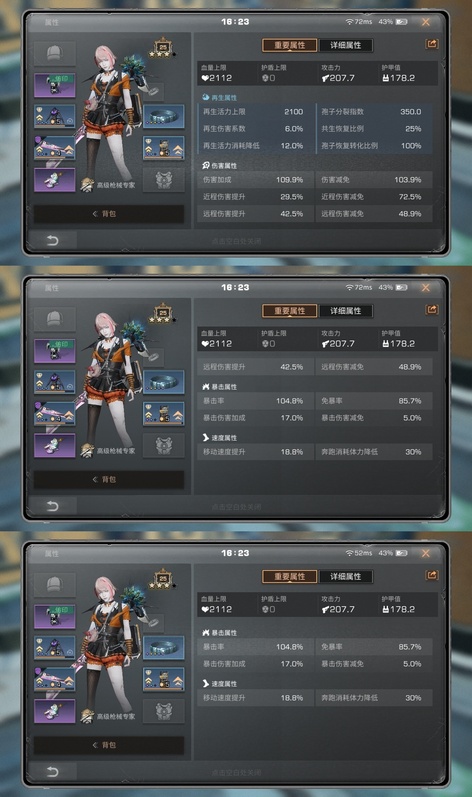
Task: Select the empty hat equipment slot in the first panel
Action: (55, 54)
